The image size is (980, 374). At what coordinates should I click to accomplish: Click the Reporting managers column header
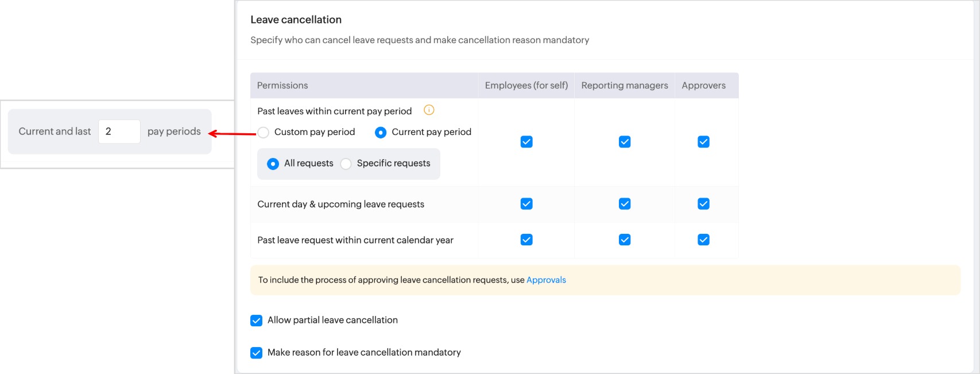point(625,86)
